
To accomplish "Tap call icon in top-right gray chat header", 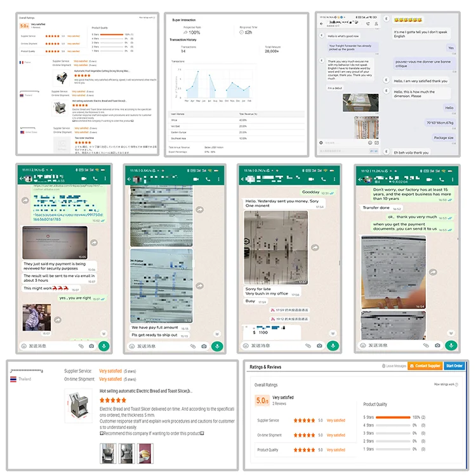I will coord(368,23).
